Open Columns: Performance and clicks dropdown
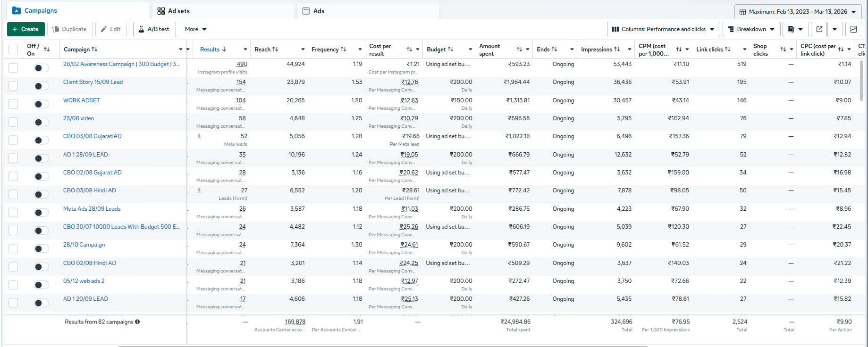The image size is (868, 347). [663, 29]
